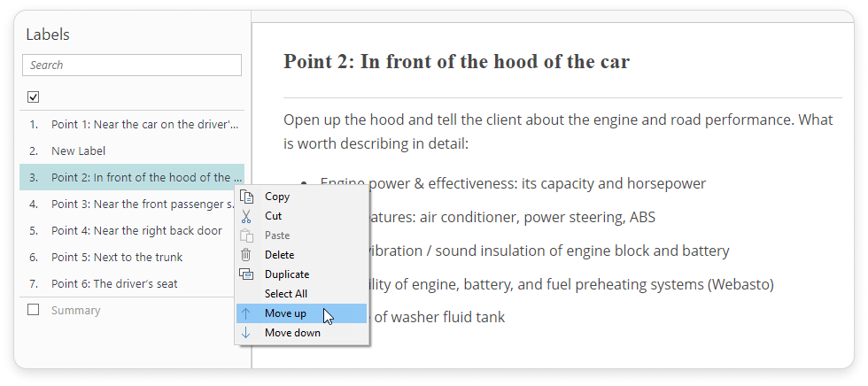Click the Point 2 heading in the content pane
Screen dimensions: 868x386
pos(456,61)
